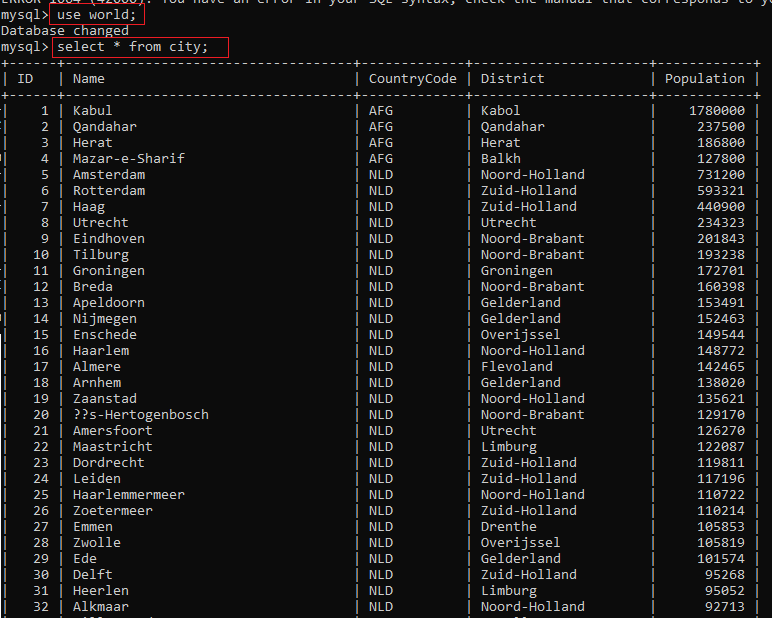Screen dimensions: 772x618
Task: Select the city name Ede
Action: tap(85, 559)
